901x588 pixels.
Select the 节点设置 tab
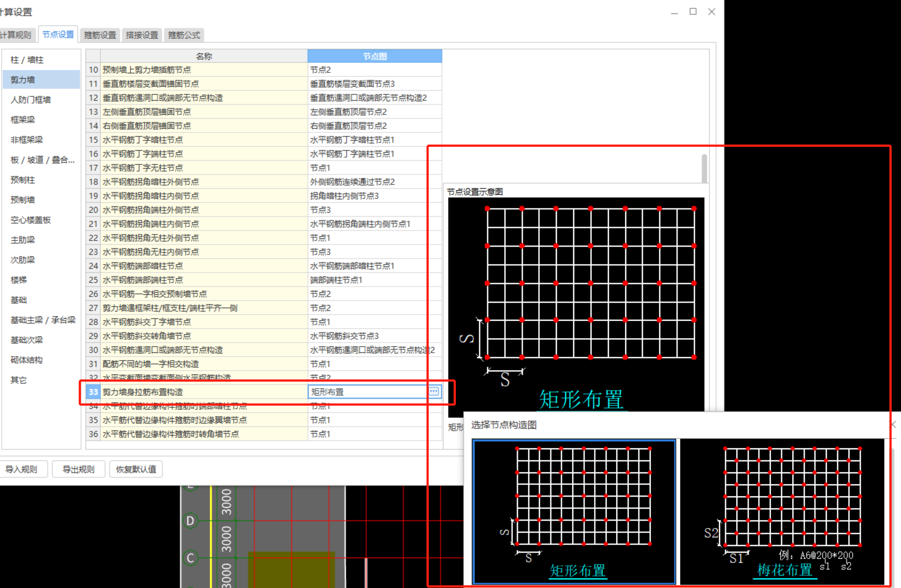(x=58, y=34)
